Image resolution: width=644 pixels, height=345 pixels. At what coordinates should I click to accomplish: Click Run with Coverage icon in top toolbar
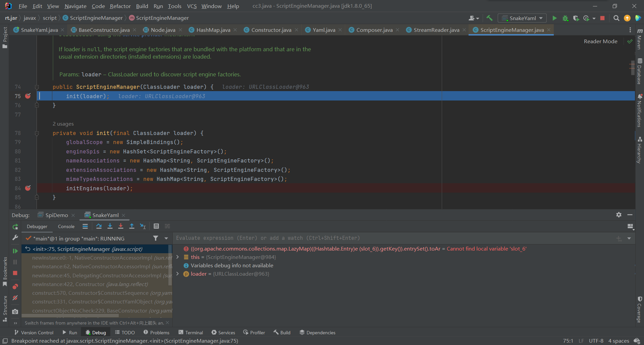click(576, 18)
